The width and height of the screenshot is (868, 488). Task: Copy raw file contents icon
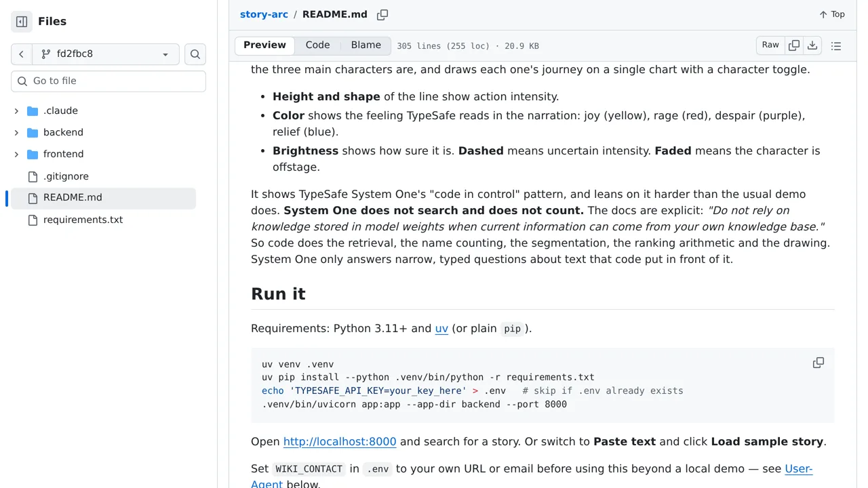(x=794, y=45)
